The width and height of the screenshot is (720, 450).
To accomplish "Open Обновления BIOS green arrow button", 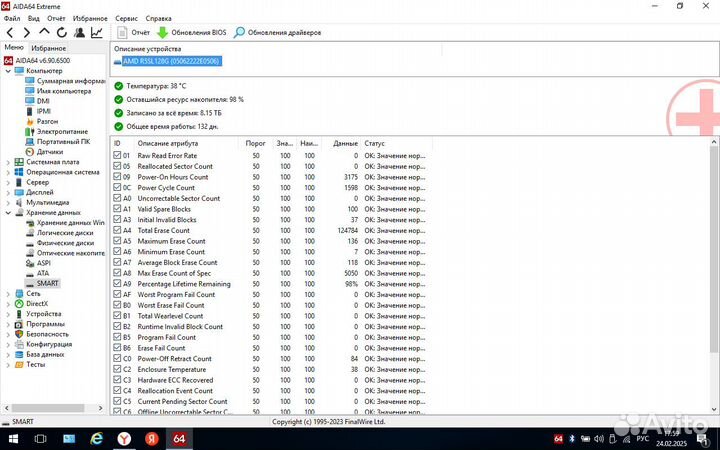I will pyautogui.click(x=191, y=33).
